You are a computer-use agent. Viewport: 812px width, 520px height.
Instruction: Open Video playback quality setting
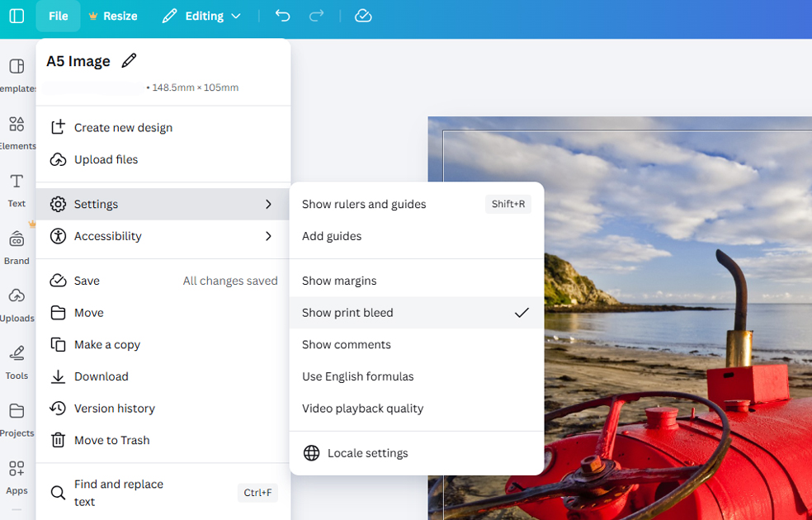[417, 409]
